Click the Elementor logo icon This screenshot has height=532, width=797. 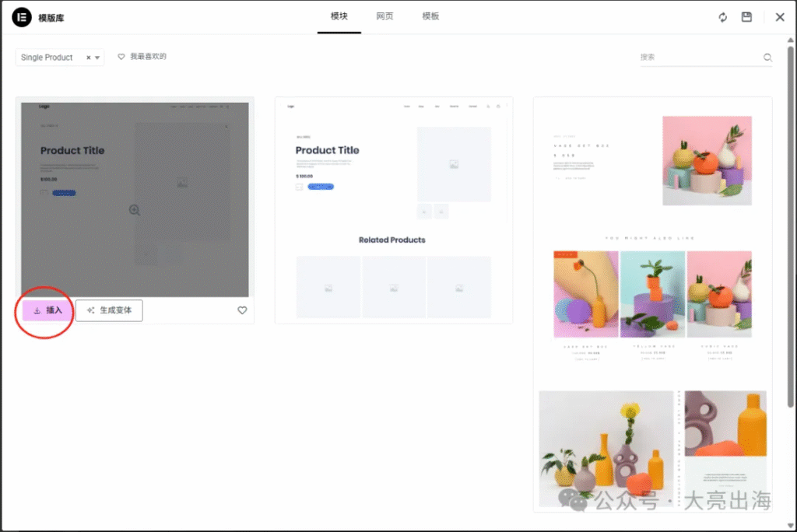(22, 17)
